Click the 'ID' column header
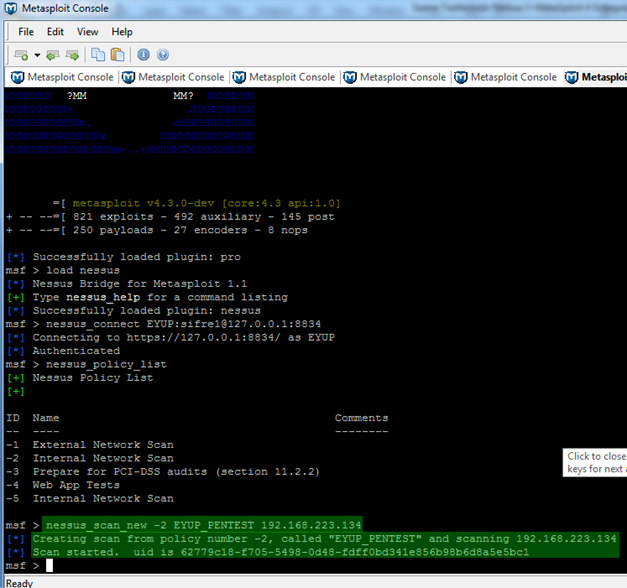This screenshot has width=627, height=588. click(x=13, y=418)
